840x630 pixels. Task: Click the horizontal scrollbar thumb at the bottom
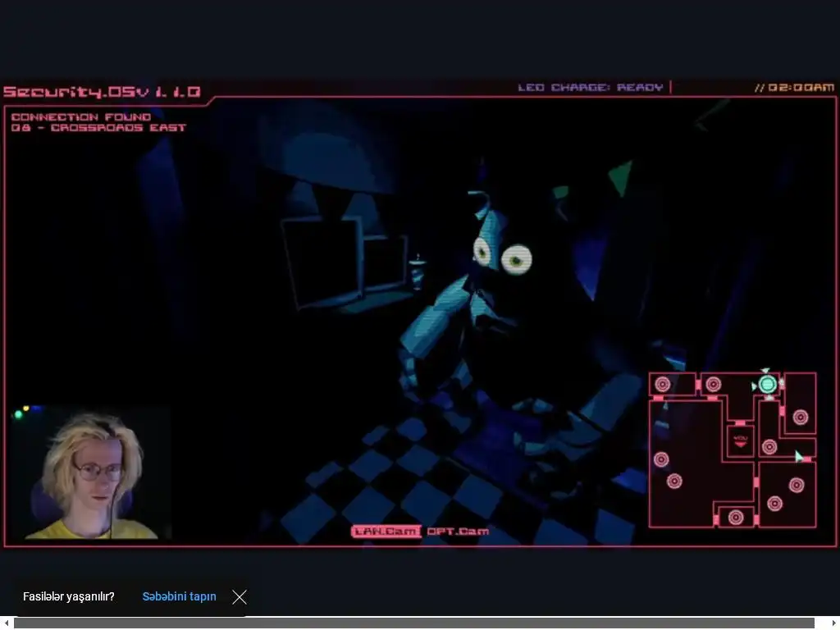tap(413, 623)
